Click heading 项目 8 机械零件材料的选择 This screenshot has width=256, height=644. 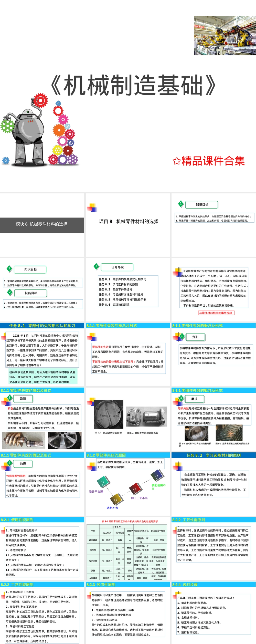pyautogui.click(x=129, y=222)
